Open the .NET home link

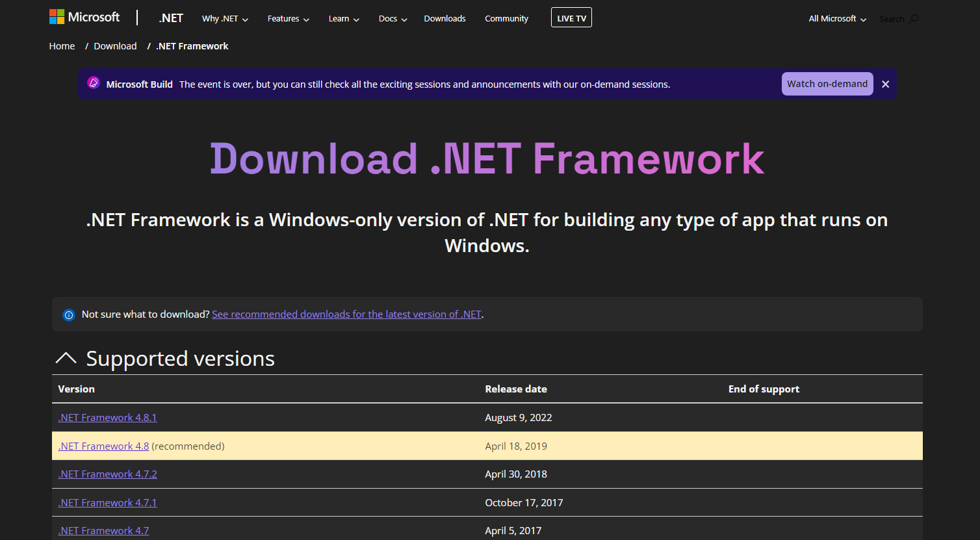[x=171, y=18]
